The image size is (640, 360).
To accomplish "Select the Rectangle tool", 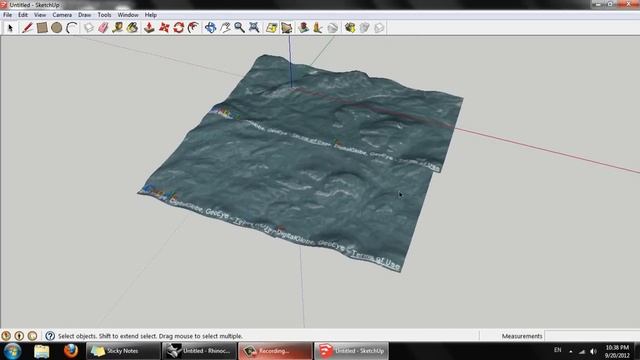I will [x=42, y=28].
